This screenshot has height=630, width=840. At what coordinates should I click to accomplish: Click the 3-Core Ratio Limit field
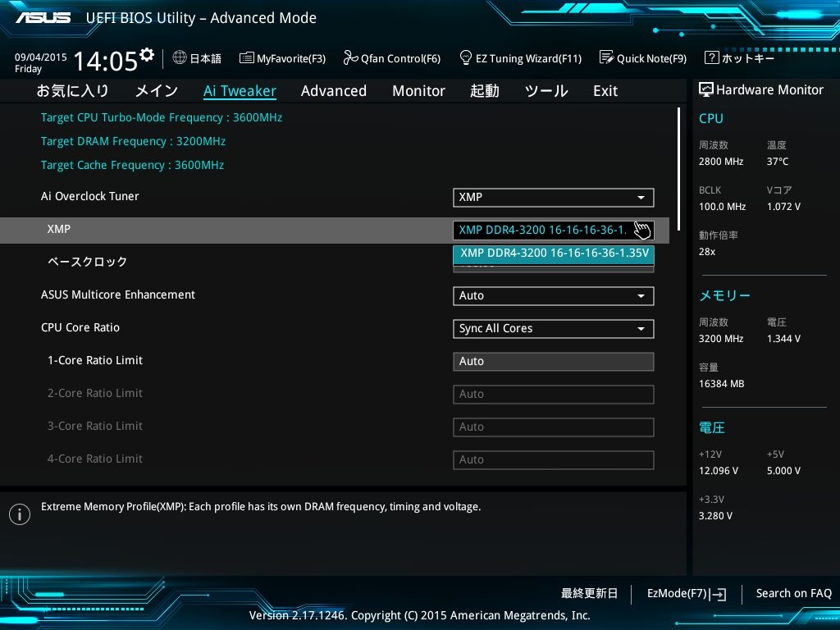click(x=554, y=427)
